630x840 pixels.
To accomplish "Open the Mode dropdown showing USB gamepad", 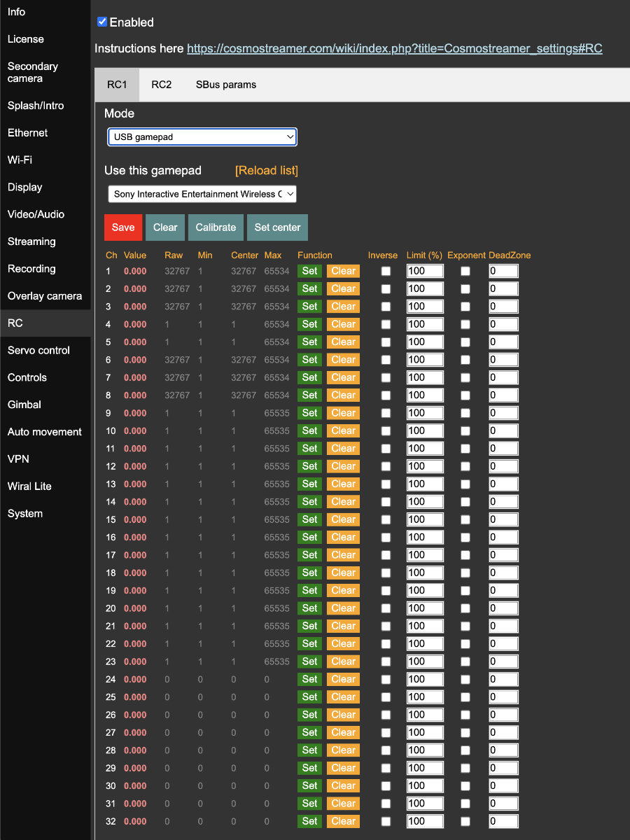I will point(202,137).
